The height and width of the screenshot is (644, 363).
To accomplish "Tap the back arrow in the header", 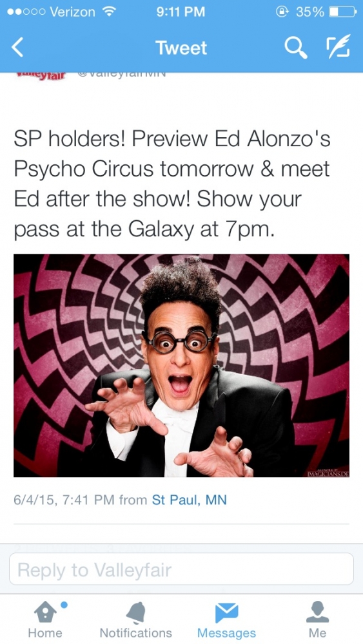I will [17, 48].
